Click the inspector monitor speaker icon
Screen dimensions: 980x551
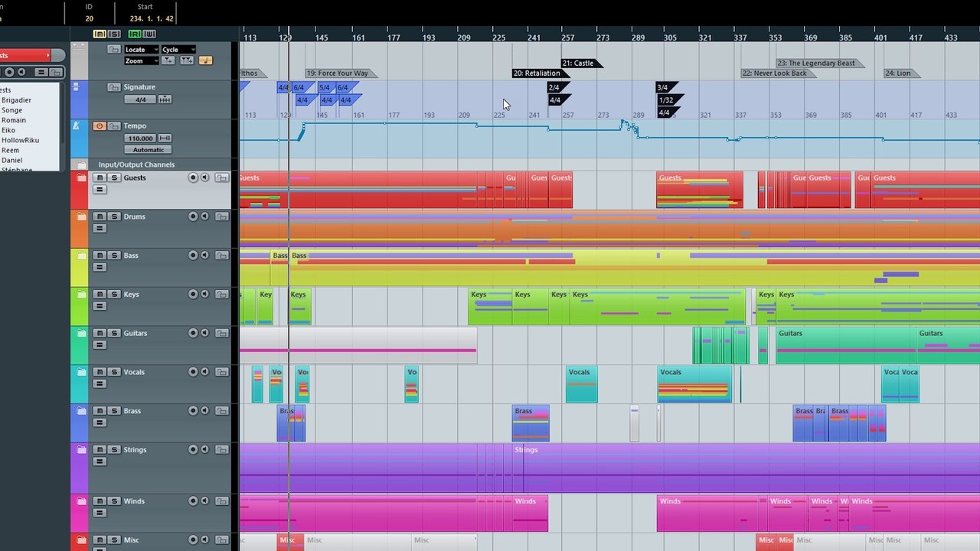[x=21, y=72]
